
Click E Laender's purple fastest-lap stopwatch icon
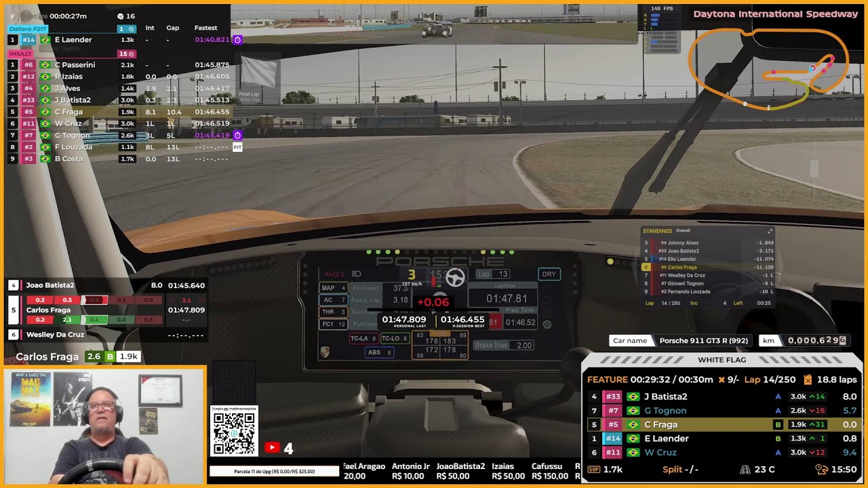tap(237, 40)
